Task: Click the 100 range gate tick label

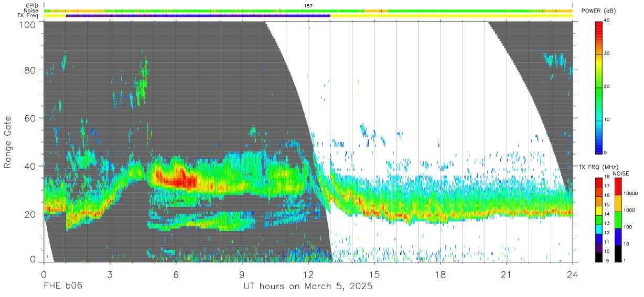Action: (x=28, y=24)
